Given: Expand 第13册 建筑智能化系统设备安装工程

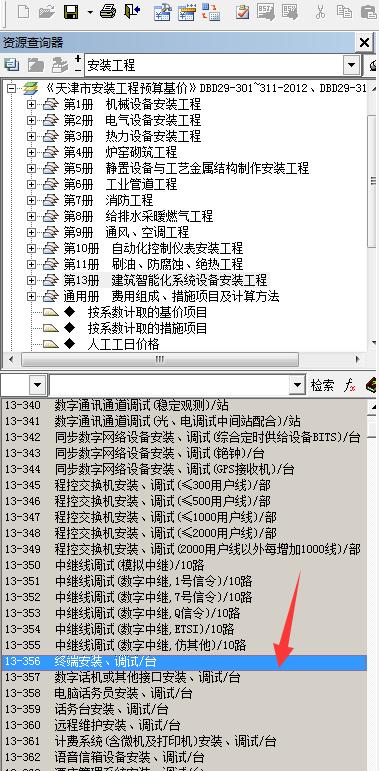Looking at the screenshot, I should pos(31,280).
